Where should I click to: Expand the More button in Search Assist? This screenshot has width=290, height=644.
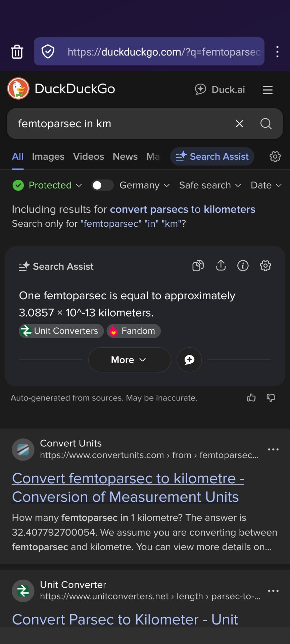click(x=129, y=360)
